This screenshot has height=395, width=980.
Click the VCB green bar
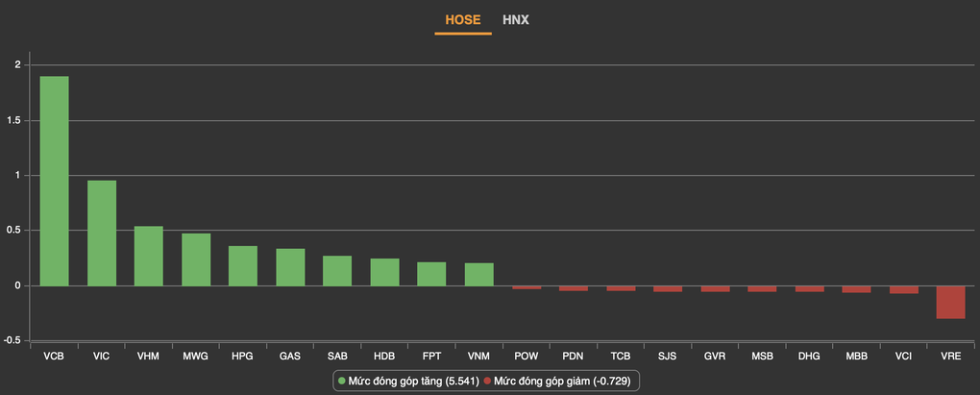pos(55,182)
